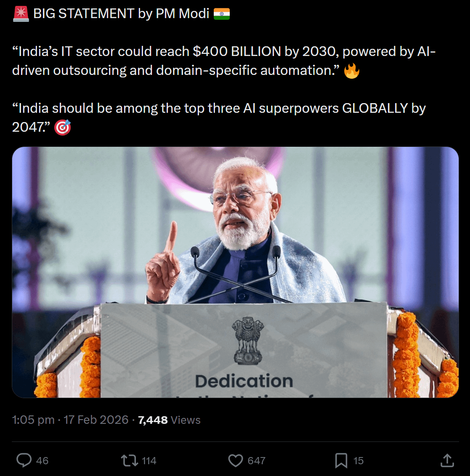Repost this tweet using the retweet icon
470x476 pixels.
coord(130,460)
